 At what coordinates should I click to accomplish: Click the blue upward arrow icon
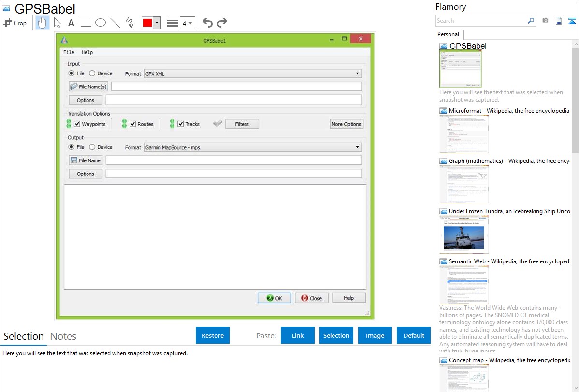572,21
